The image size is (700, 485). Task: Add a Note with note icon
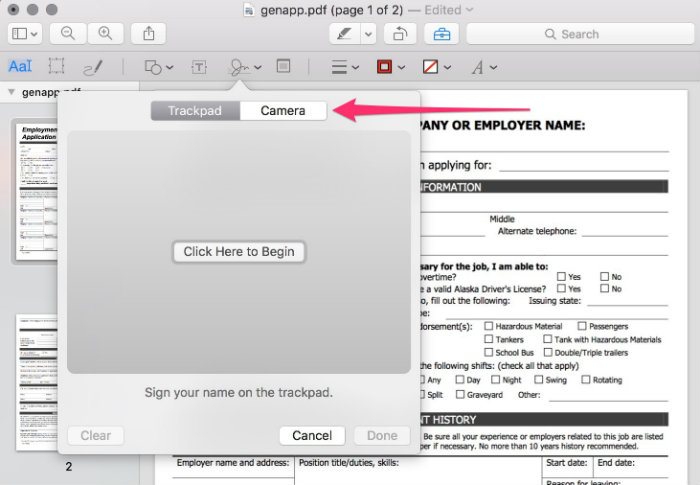pos(283,66)
